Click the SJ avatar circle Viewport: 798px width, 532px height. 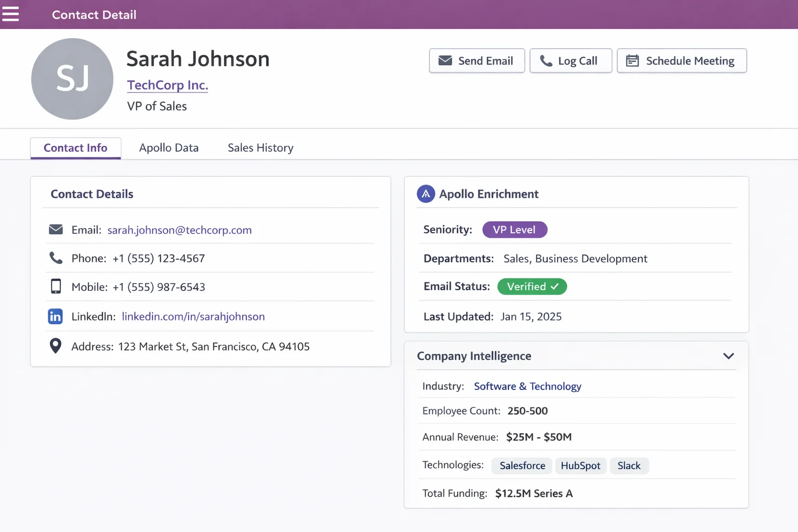point(72,79)
